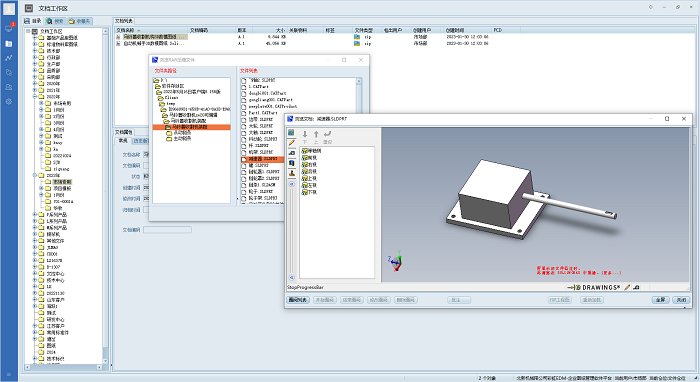
Task: Click the upper round arrow in the viewer toolbar
Action: tap(292, 184)
